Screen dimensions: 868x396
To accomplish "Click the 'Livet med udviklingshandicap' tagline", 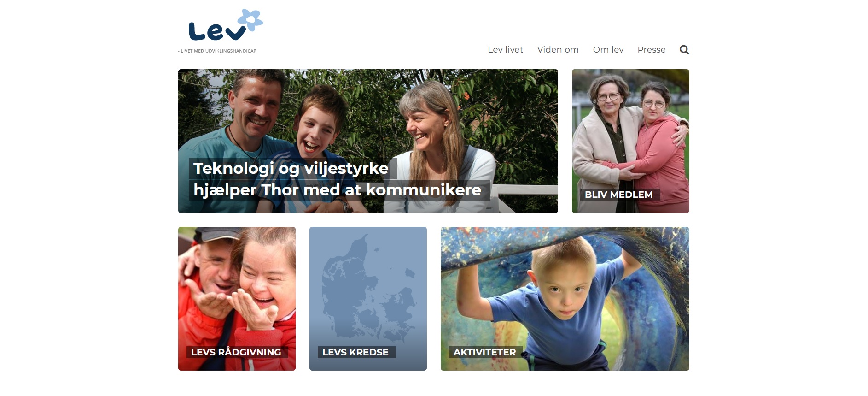I will click(x=217, y=51).
